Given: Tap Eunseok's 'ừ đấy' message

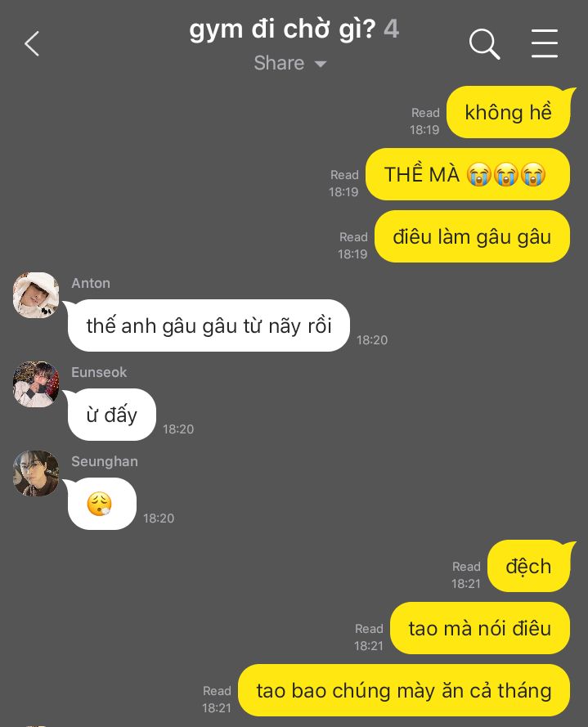Looking at the screenshot, I should click(112, 415).
